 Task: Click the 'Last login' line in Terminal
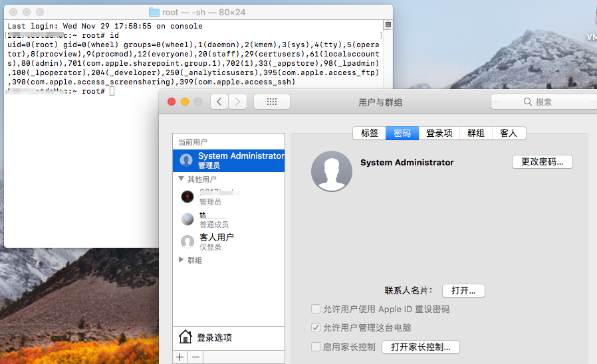pyautogui.click(x=105, y=26)
